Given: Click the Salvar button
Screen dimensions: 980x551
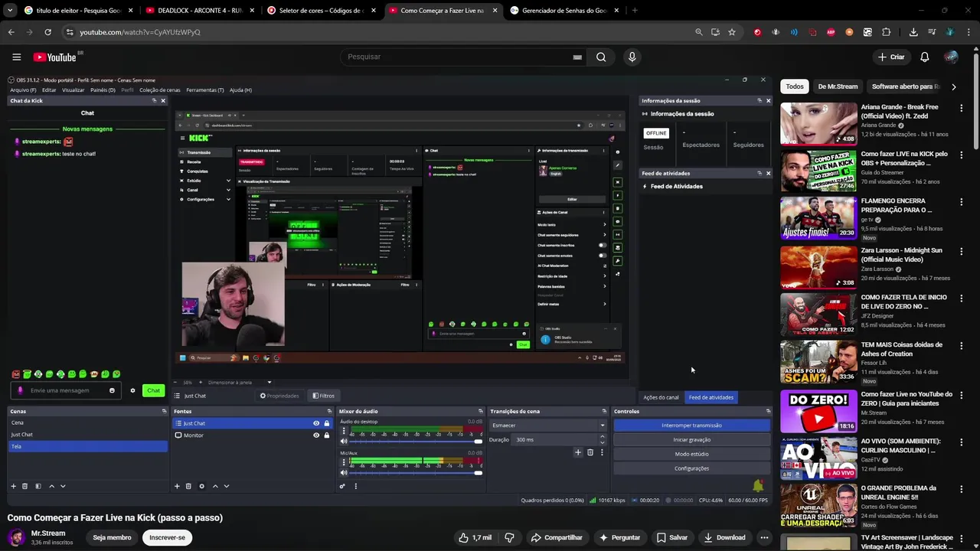Looking at the screenshot, I should (672, 537).
